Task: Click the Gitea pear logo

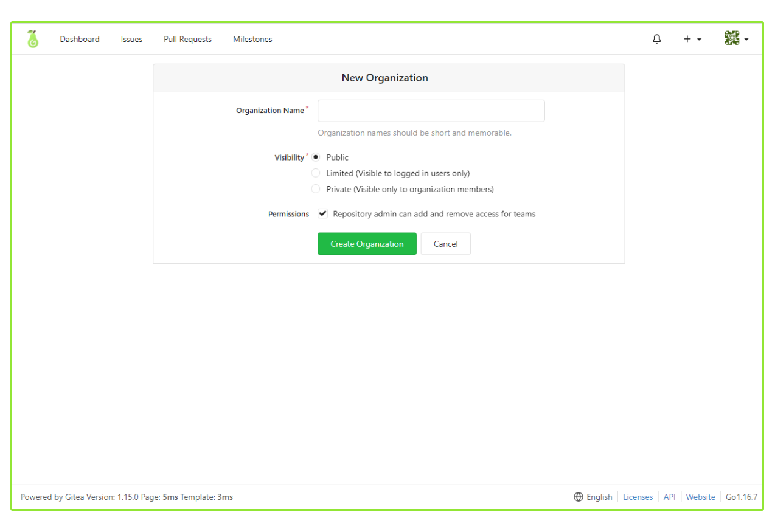Action: tap(33, 39)
